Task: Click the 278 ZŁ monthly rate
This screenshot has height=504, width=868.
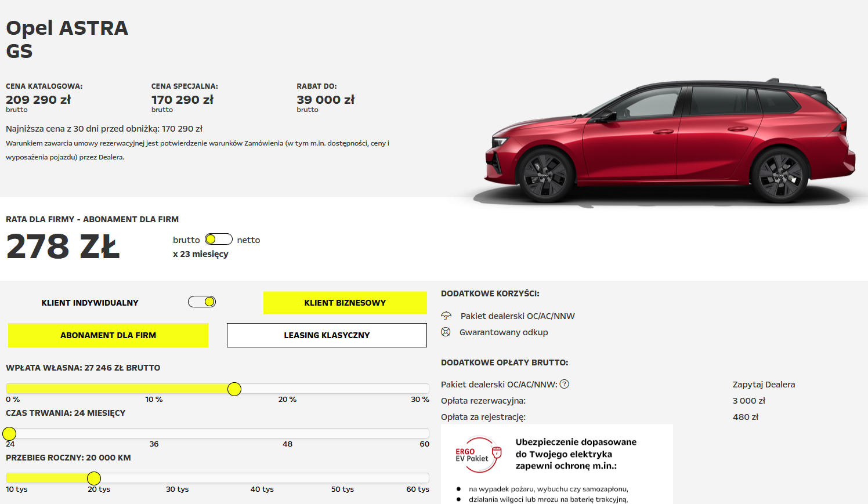Action: pyautogui.click(x=63, y=246)
